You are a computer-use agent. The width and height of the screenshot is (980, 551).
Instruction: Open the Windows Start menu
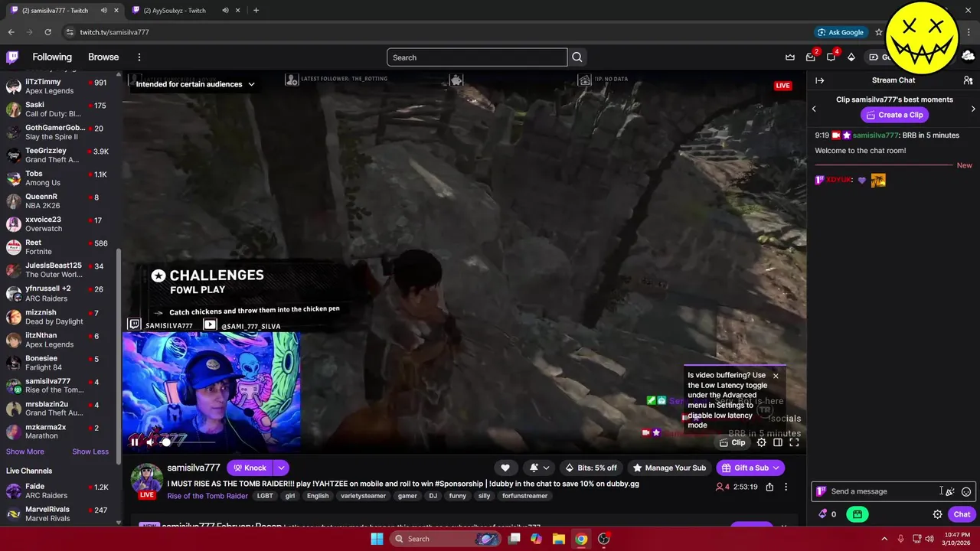point(377,539)
